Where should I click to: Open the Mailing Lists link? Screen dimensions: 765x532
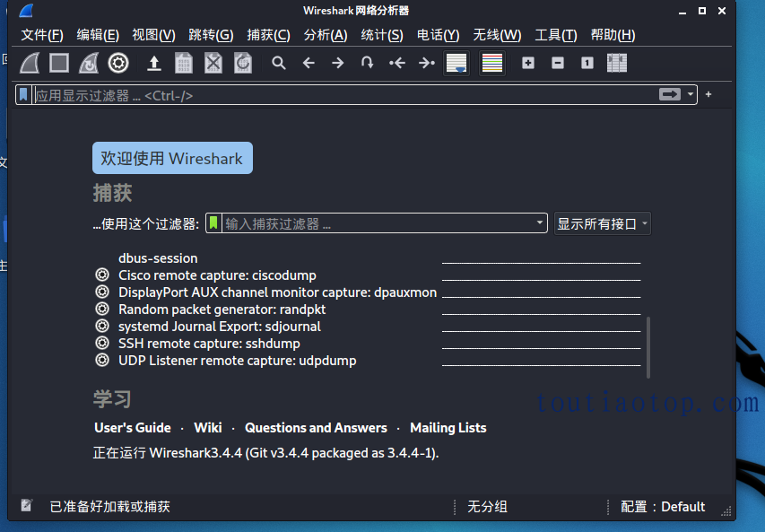[448, 428]
